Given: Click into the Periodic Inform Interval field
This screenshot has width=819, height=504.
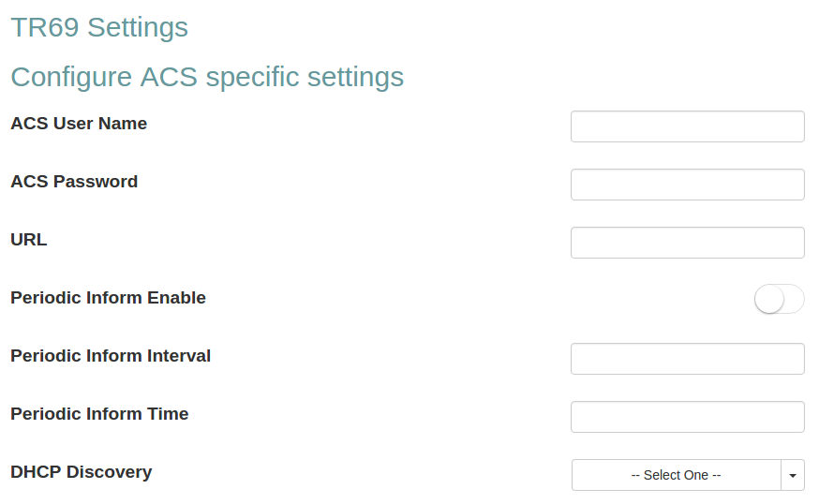Looking at the screenshot, I should pos(687,359).
